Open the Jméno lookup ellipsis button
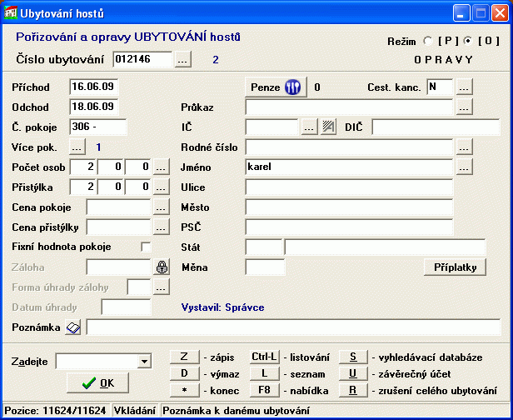513x420 pixels. (x=465, y=167)
